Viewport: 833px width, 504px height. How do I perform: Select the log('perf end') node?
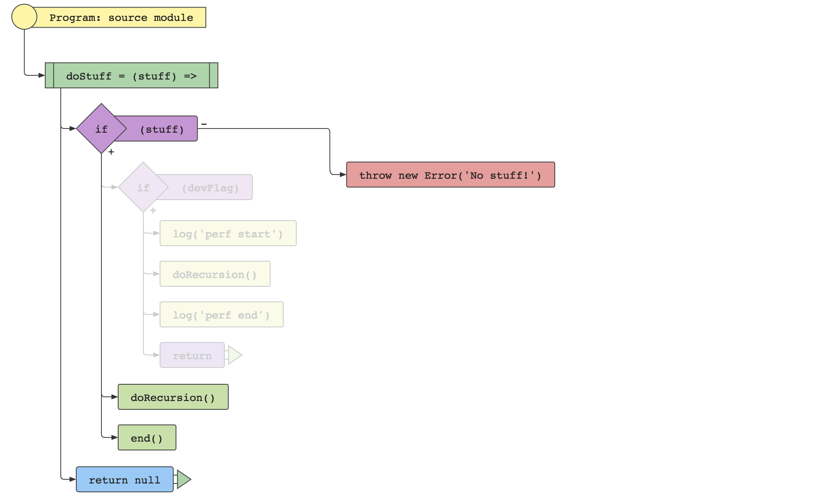click(x=221, y=315)
